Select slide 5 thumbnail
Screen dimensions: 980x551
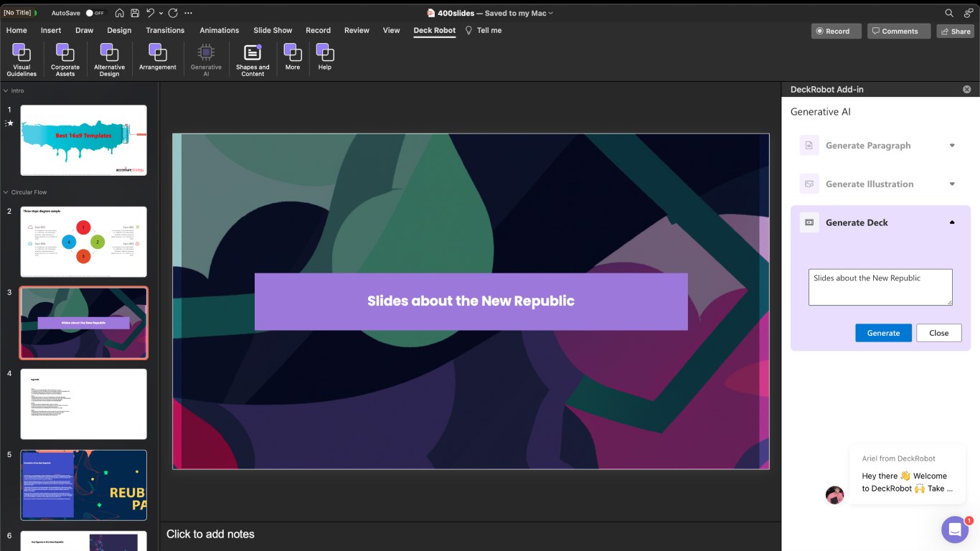84,485
